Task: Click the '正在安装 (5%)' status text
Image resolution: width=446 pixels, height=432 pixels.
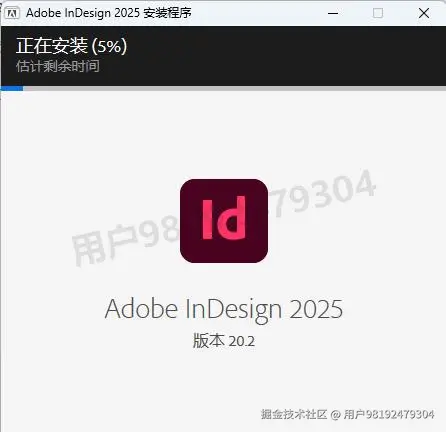Action: click(71, 46)
